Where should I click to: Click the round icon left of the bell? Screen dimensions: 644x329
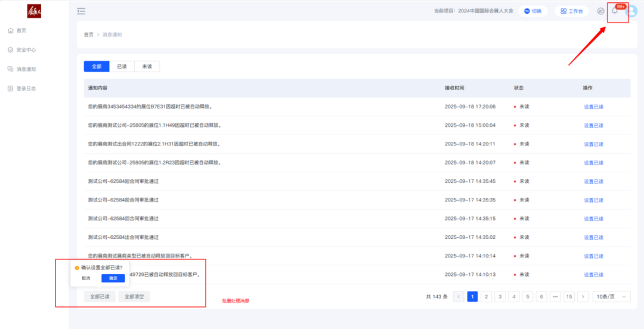(600, 11)
